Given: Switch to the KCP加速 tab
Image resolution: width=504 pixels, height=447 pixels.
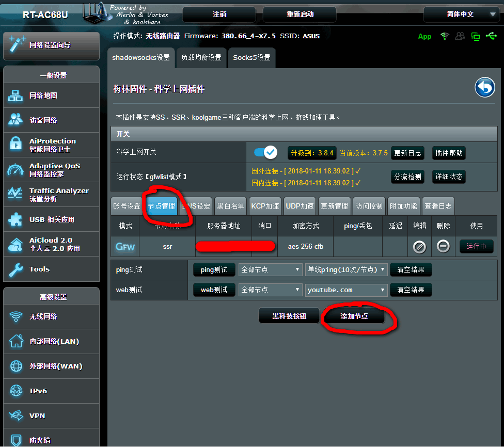Looking at the screenshot, I should [x=265, y=206].
